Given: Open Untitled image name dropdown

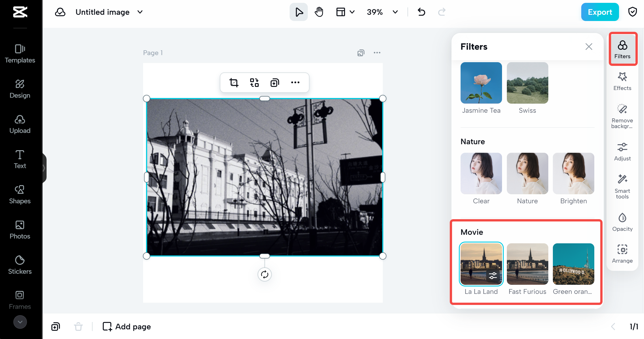Looking at the screenshot, I should (x=140, y=12).
